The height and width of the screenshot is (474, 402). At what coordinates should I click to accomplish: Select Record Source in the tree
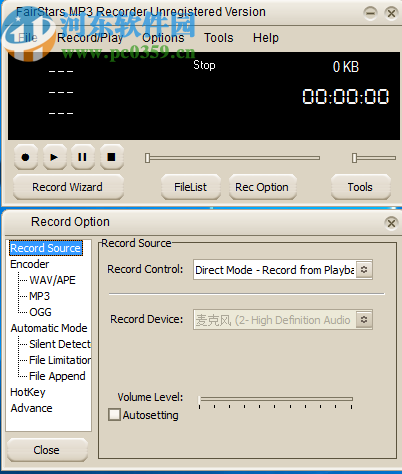coord(46,248)
